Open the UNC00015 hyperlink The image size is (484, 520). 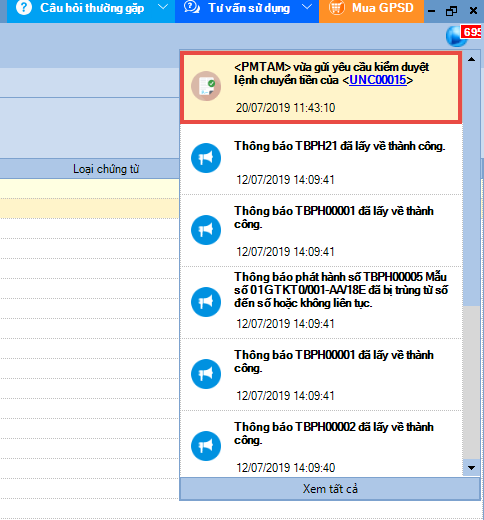(378, 80)
